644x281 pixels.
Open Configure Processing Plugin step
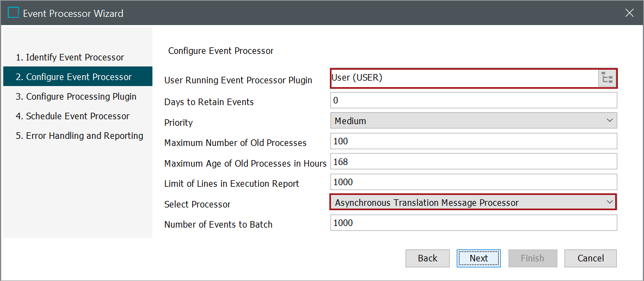(x=76, y=96)
